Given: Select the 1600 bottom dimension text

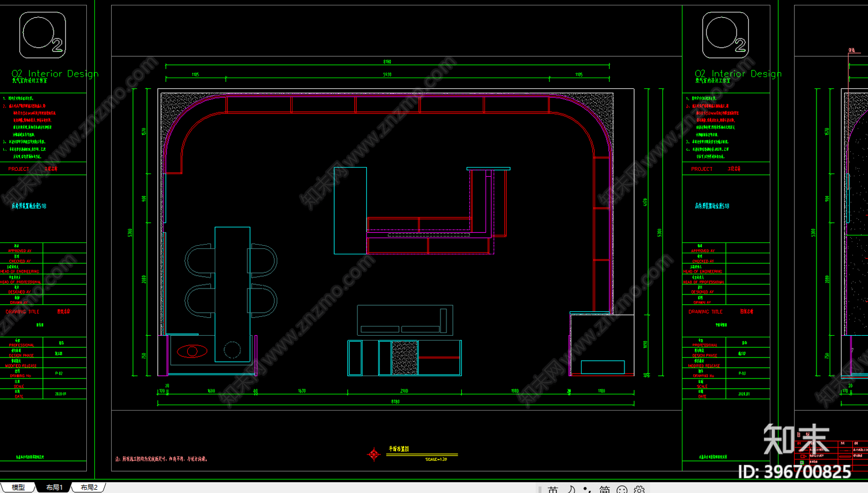Looking at the screenshot, I should (211, 391).
